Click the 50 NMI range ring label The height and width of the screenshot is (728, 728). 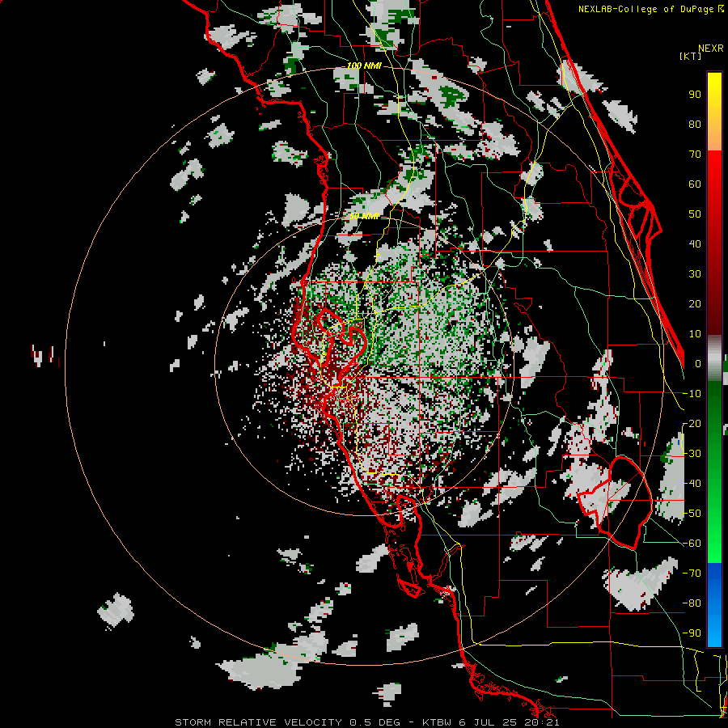click(x=365, y=216)
